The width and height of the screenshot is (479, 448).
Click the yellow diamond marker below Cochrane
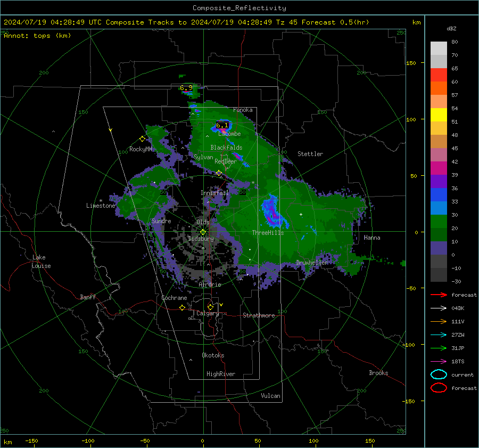click(x=183, y=308)
